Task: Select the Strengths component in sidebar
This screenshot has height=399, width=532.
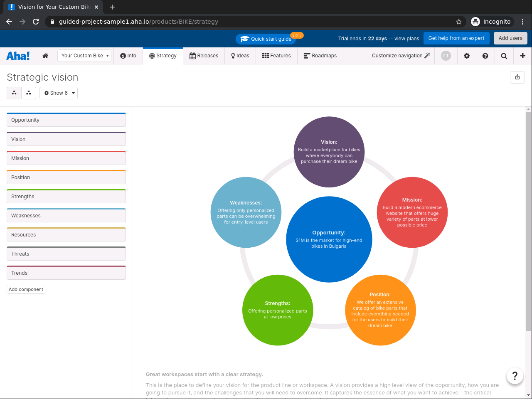Action: pyautogui.click(x=66, y=196)
